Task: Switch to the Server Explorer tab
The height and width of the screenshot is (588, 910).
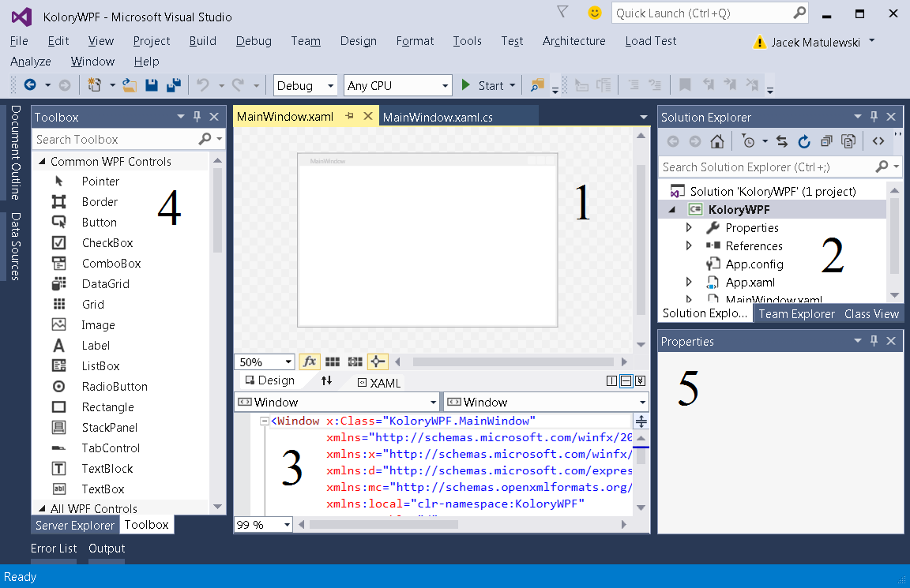Action: (x=75, y=525)
